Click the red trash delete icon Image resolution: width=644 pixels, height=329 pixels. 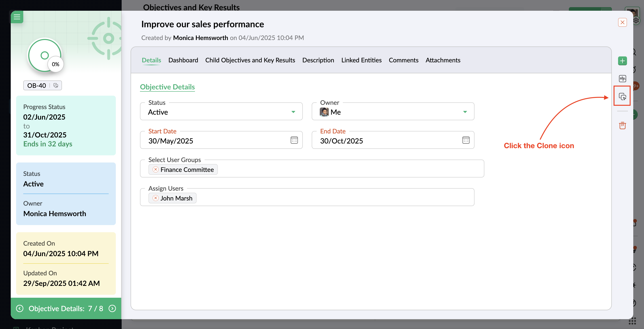pyautogui.click(x=622, y=125)
